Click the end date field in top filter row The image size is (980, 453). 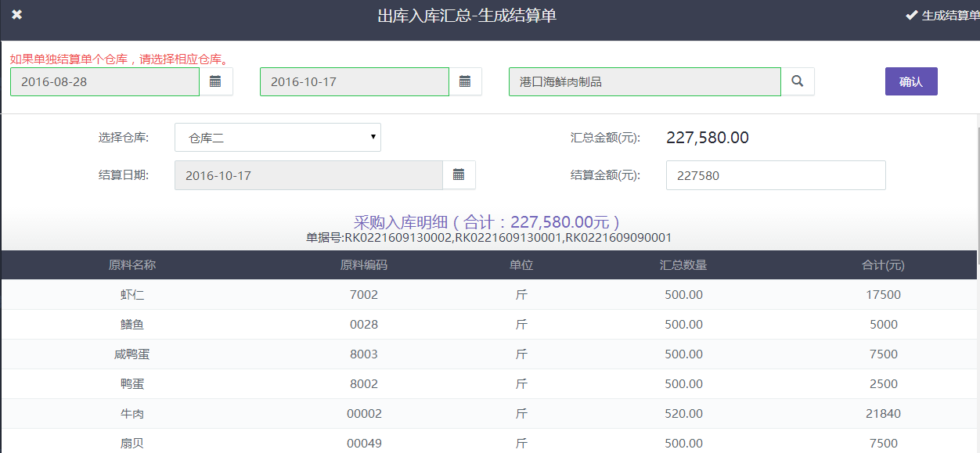tap(354, 81)
